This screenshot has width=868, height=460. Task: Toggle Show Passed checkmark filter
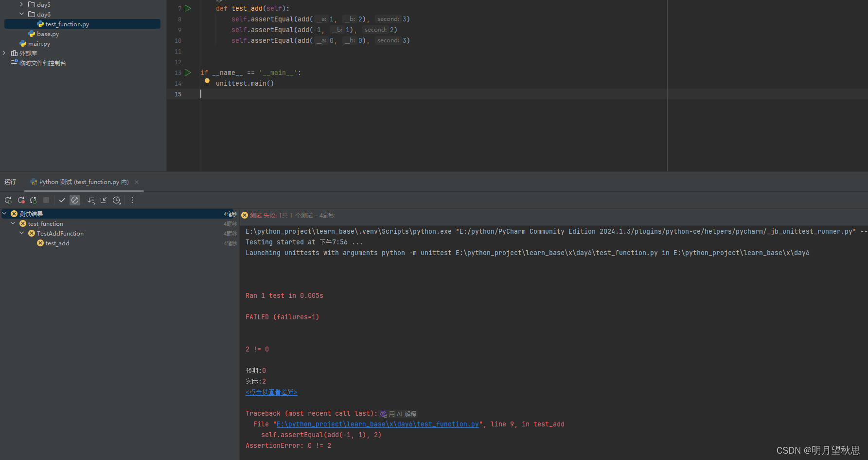(62, 200)
